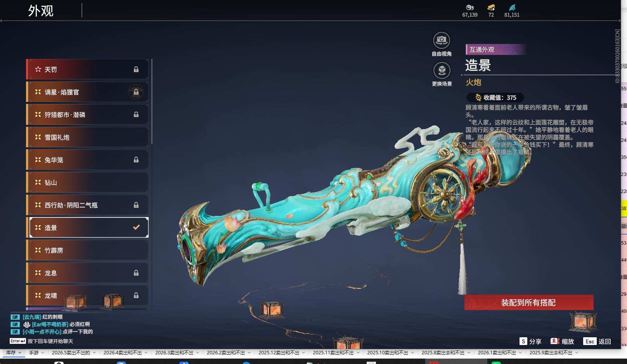Image resolution: width=627 pixels, height=364 pixels.
Task: Click the S key share icon
Action: [x=523, y=341]
